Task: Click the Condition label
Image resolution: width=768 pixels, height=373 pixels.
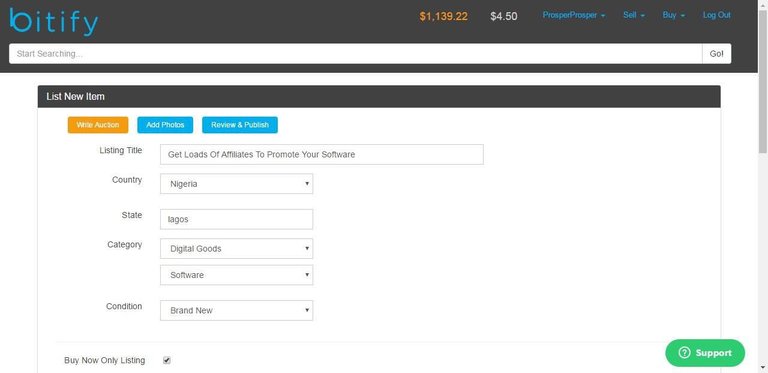Action: pyautogui.click(x=124, y=306)
